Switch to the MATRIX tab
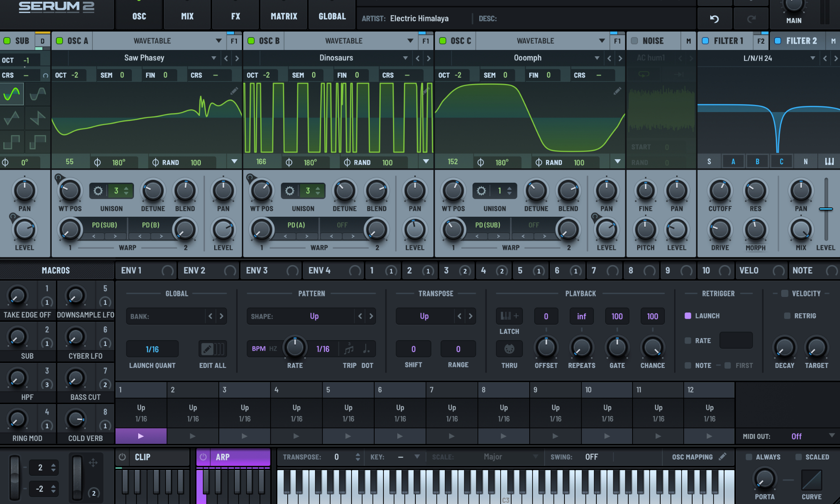The width and height of the screenshot is (840, 504). (284, 16)
